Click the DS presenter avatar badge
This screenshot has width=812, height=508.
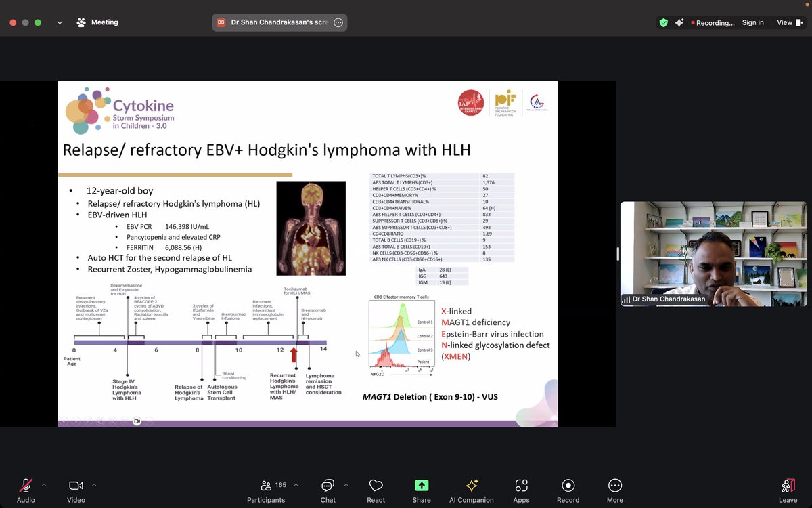point(221,22)
